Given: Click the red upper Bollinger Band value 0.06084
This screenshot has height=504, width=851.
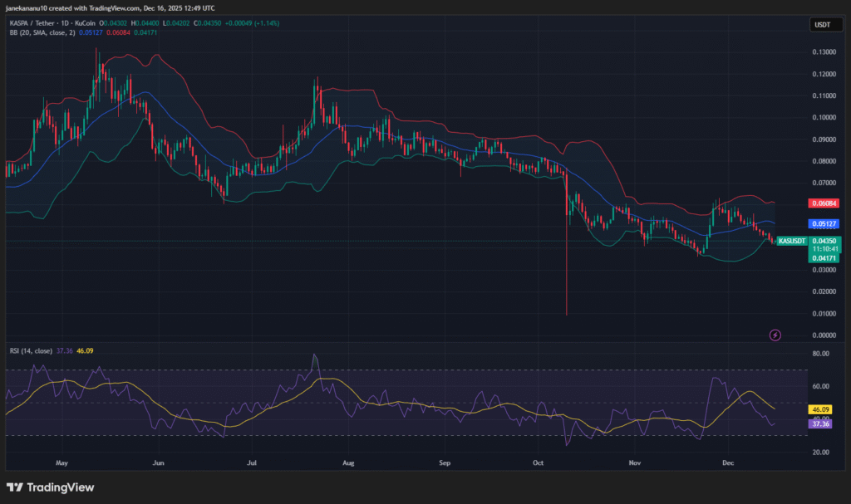Looking at the screenshot, I should click(825, 202).
